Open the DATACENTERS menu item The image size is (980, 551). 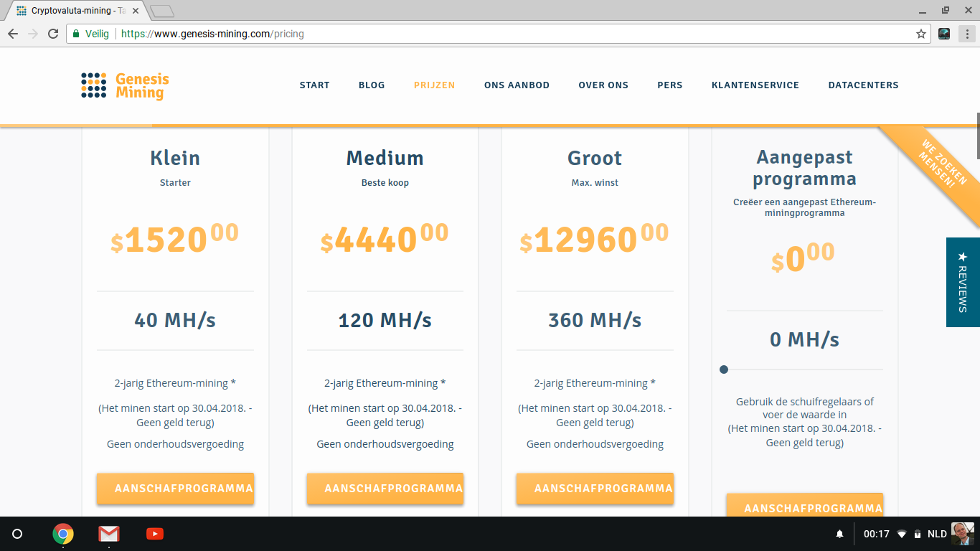click(x=864, y=85)
